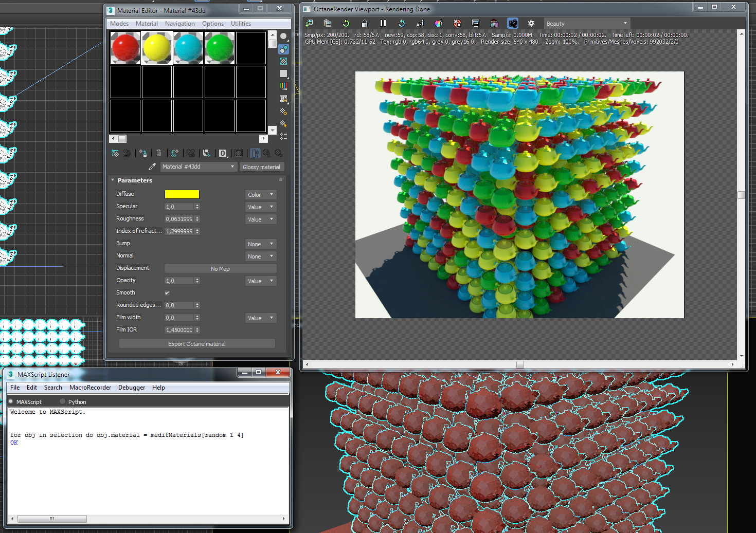Open Material ID Channel flyout icon

tap(223, 153)
